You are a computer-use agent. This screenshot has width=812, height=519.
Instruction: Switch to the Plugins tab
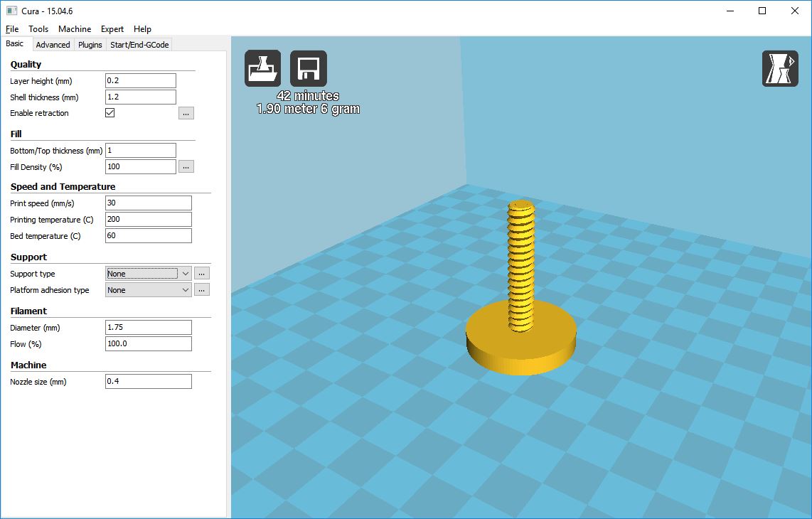pos(90,45)
